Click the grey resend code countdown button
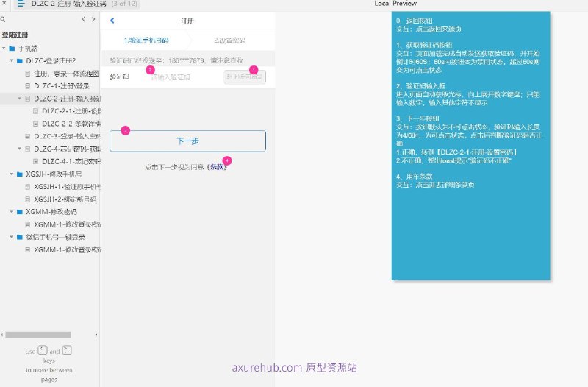 [x=245, y=77]
